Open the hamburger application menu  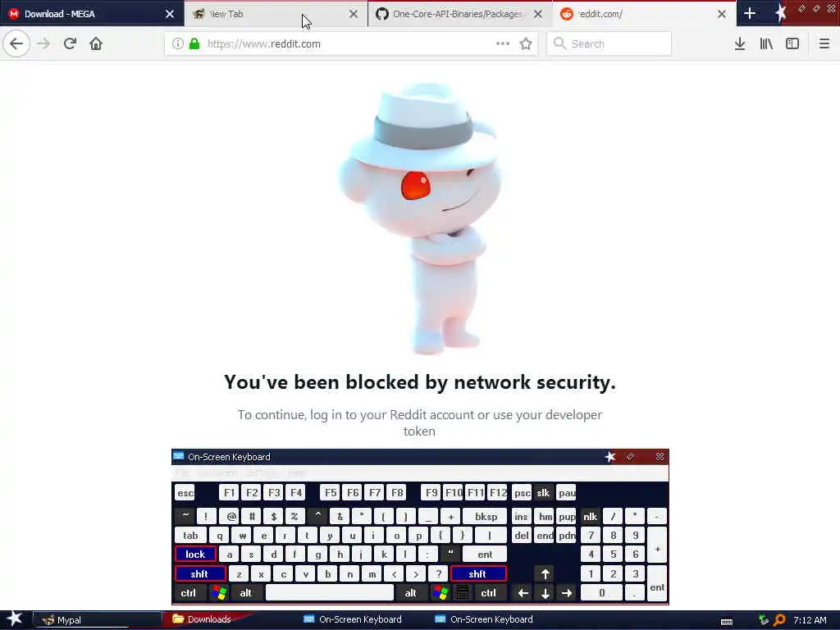pyautogui.click(x=824, y=44)
